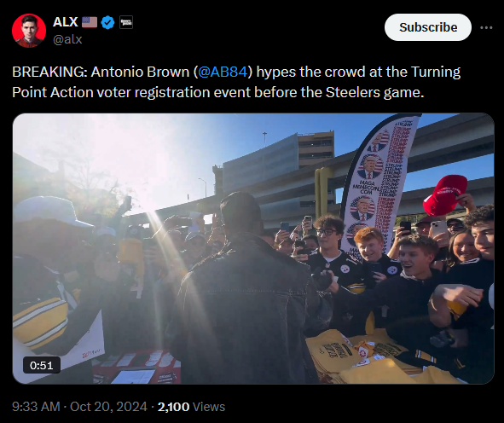Click the ALX display name
Image resolution: width=504 pixels, height=423 pixels.
click(x=66, y=22)
